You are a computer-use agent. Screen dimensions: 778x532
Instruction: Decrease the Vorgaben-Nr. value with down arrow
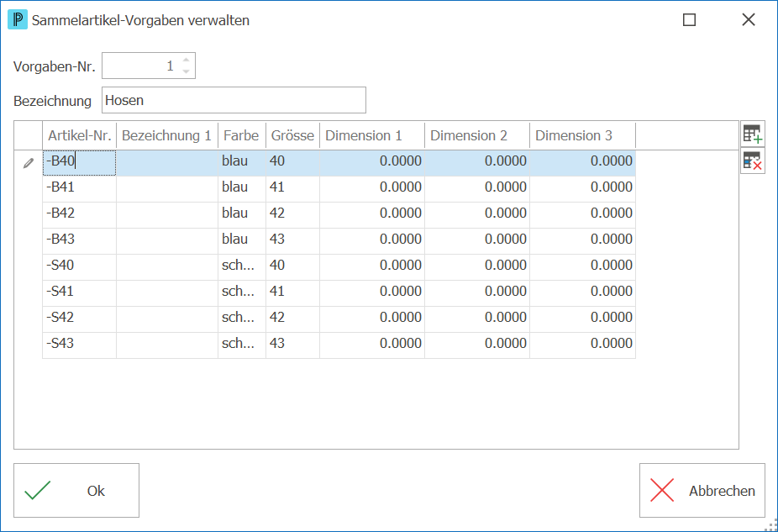tap(186, 71)
